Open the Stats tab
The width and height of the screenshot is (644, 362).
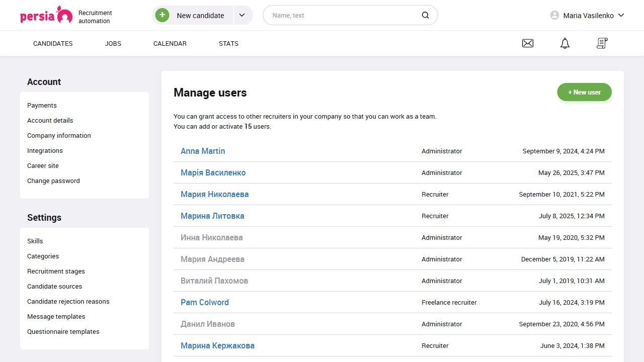pyautogui.click(x=228, y=44)
